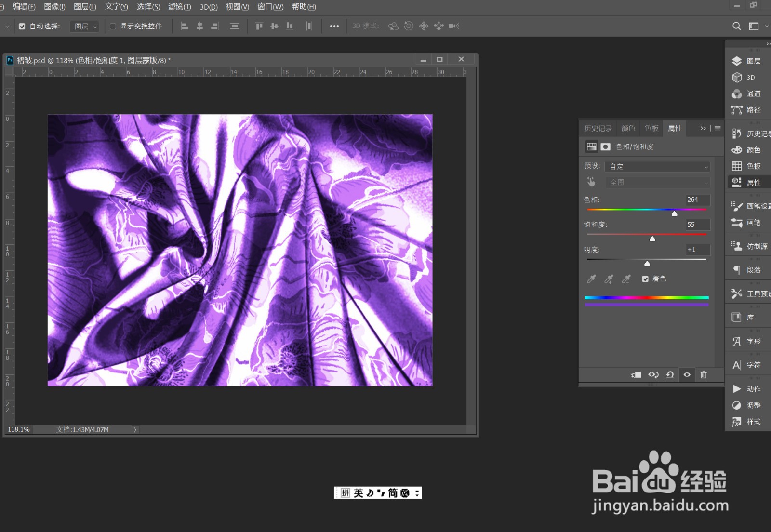Click the on-image adjustment hand tool
Image resolution: width=771 pixels, height=532 pixels.
coord(591,182)
